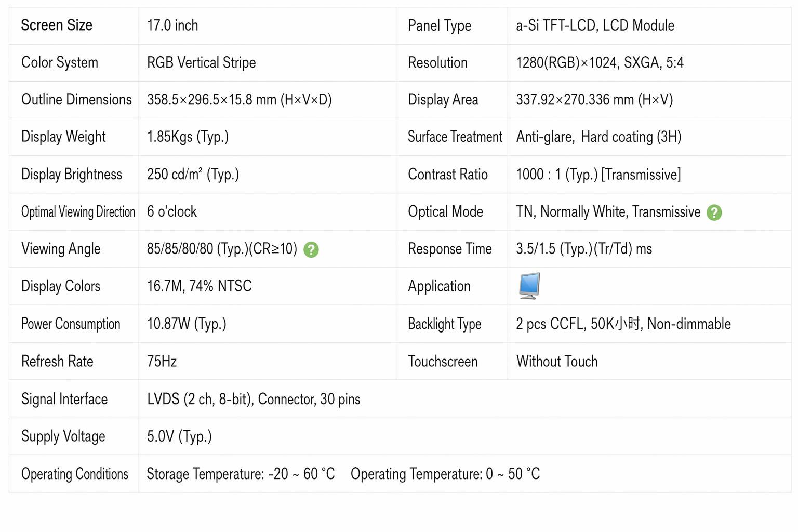Click the 17.0 inch value
The image size is (798, 532).
(x=172, y=25)
